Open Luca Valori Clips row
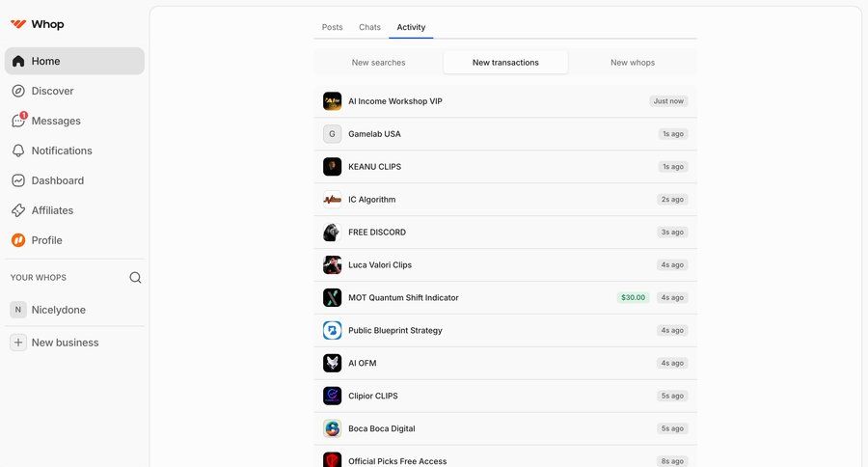Image resolution: width=868 pixels, height=467 pixels. 505,264
